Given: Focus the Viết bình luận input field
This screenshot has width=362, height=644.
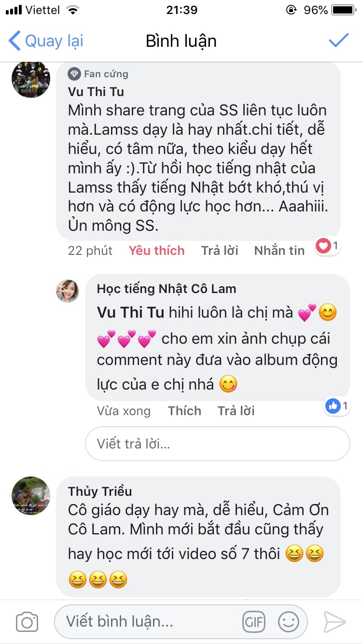Looking at the screenshot, I should pos(150,622).
